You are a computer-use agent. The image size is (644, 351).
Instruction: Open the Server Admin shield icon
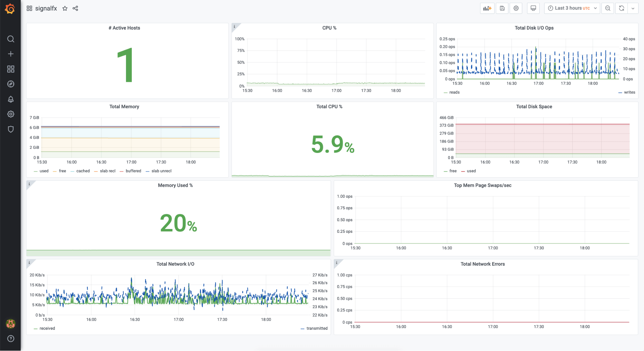coord(11,129)
